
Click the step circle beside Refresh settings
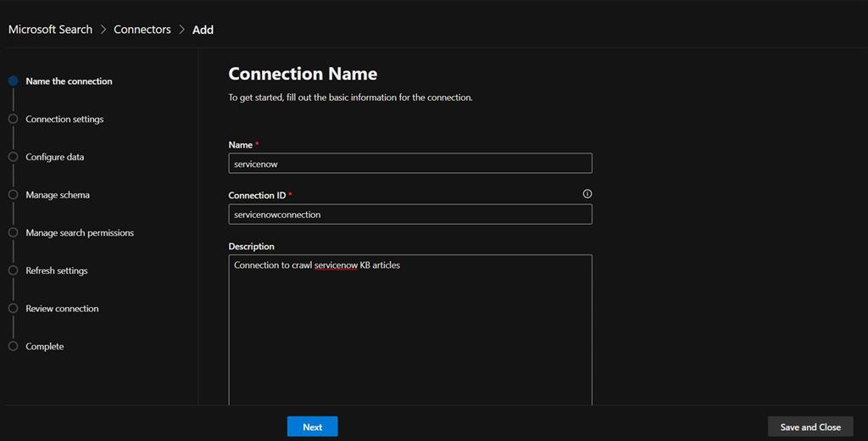[14, 271]
